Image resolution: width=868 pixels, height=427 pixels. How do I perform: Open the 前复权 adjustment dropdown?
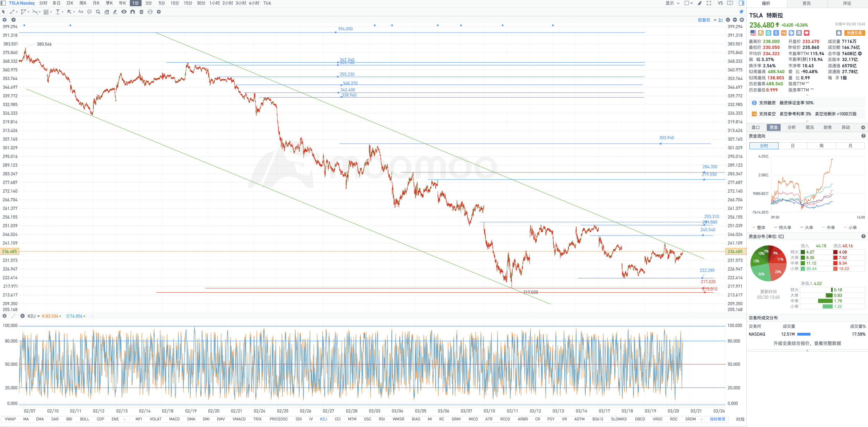[707, 20]
